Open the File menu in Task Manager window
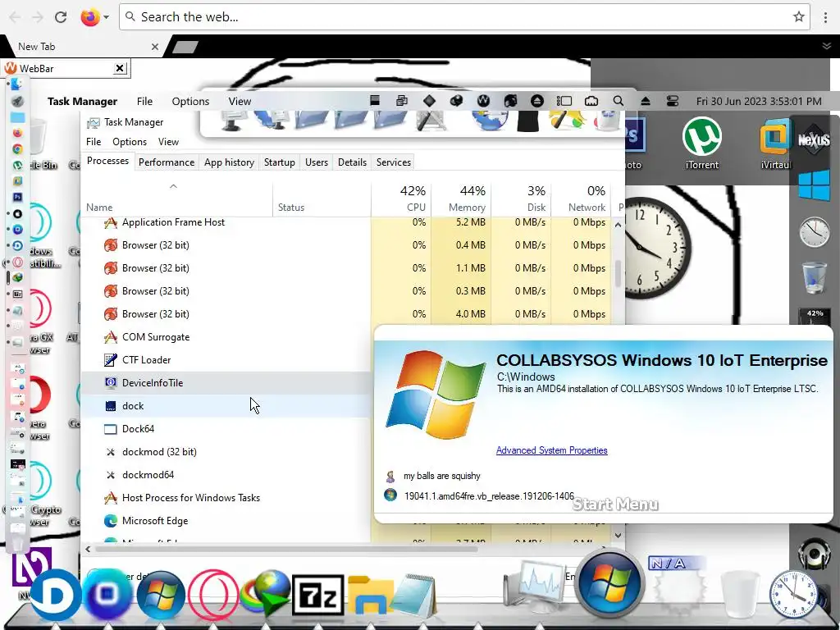This screenshot has height=630, width=840. (94, 141)
